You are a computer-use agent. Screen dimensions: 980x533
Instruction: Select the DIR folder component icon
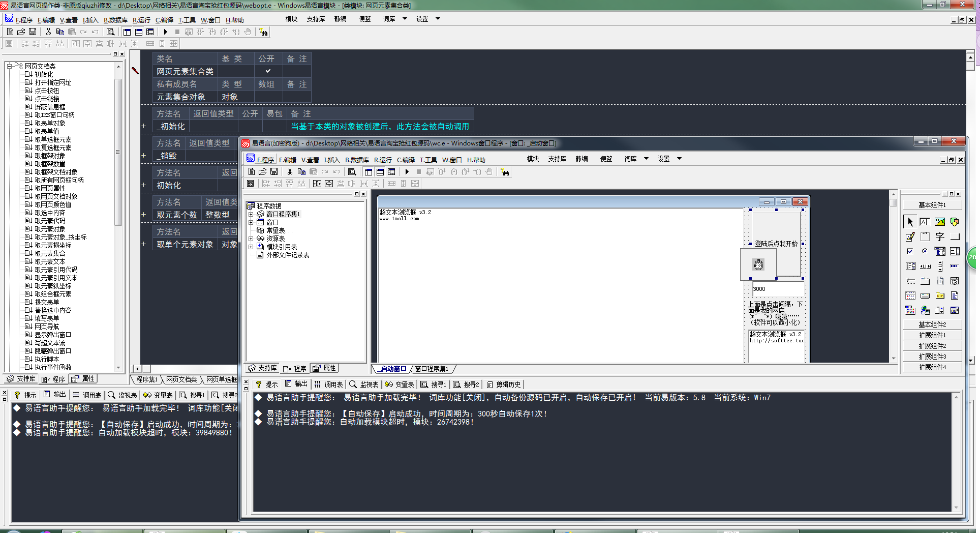tap(940, 295)
